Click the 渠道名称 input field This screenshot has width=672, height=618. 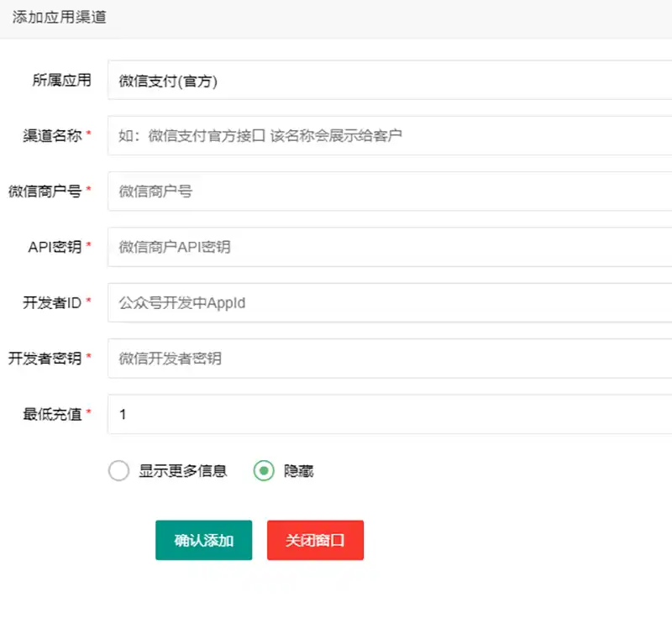pyautogui.click(x=390, y=135)
